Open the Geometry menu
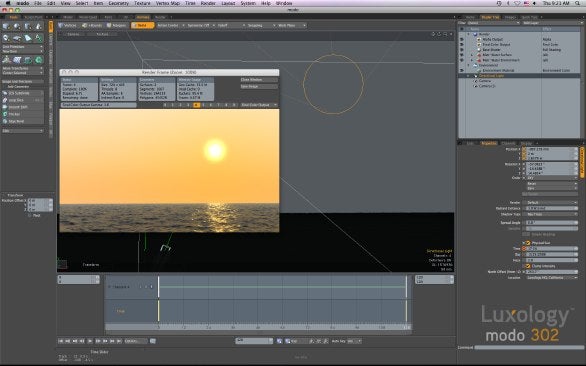This screenshot has height=366, width=586. click(x=118, y=3)
